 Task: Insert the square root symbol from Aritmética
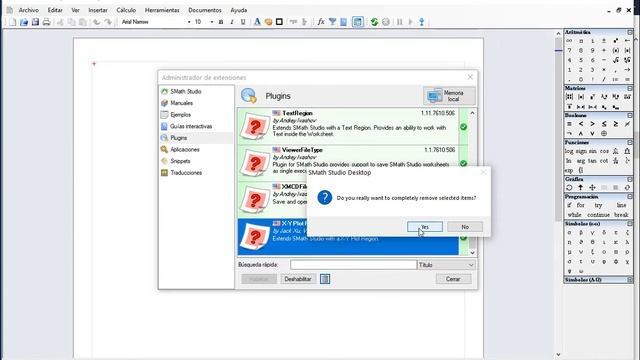616,60
